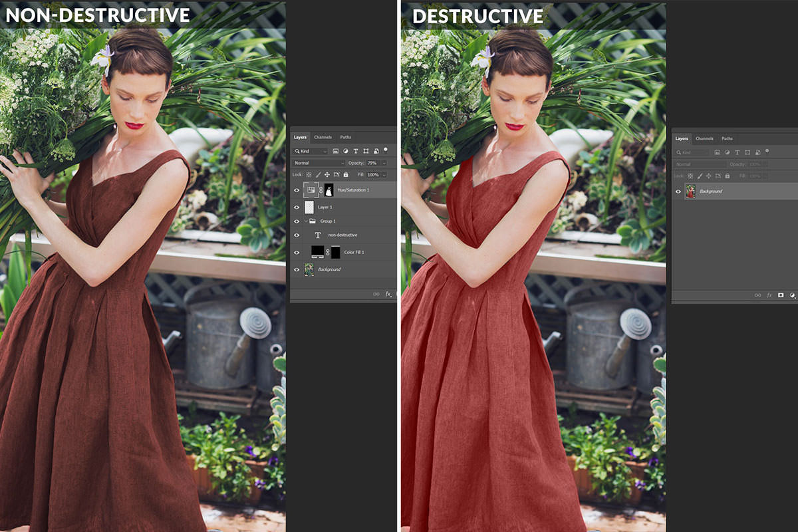
Task: Switch to the Channels tab
Action: pyautogui.click(x=324, y=137)
